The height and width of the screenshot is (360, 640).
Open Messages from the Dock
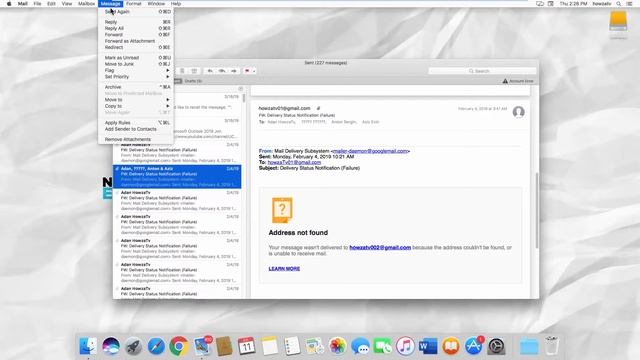[360, 346]
